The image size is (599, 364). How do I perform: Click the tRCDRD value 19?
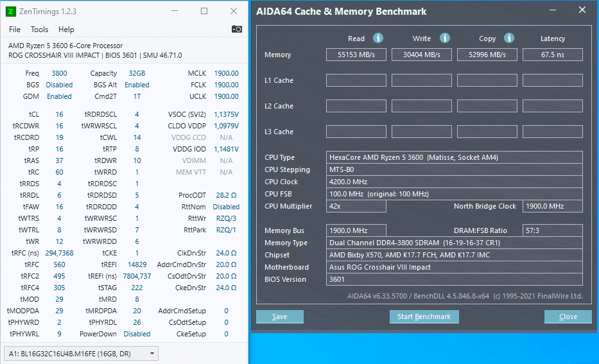(x=59, y=137)
